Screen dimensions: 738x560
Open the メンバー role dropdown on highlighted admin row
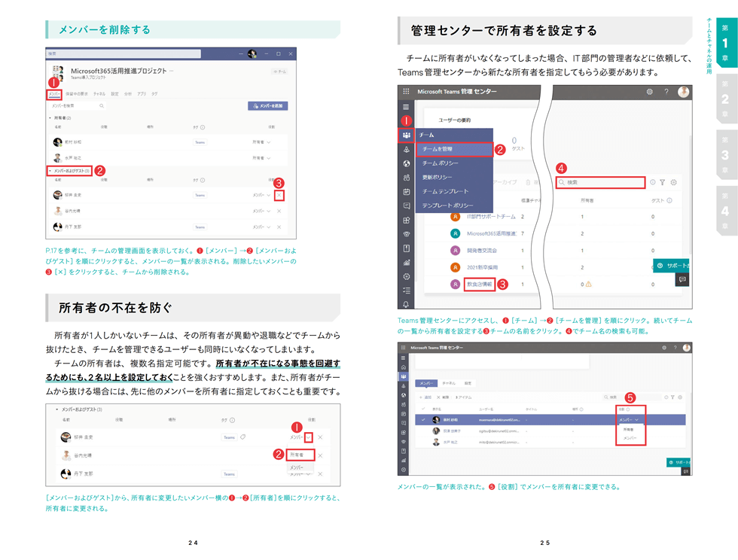point(629,419)
